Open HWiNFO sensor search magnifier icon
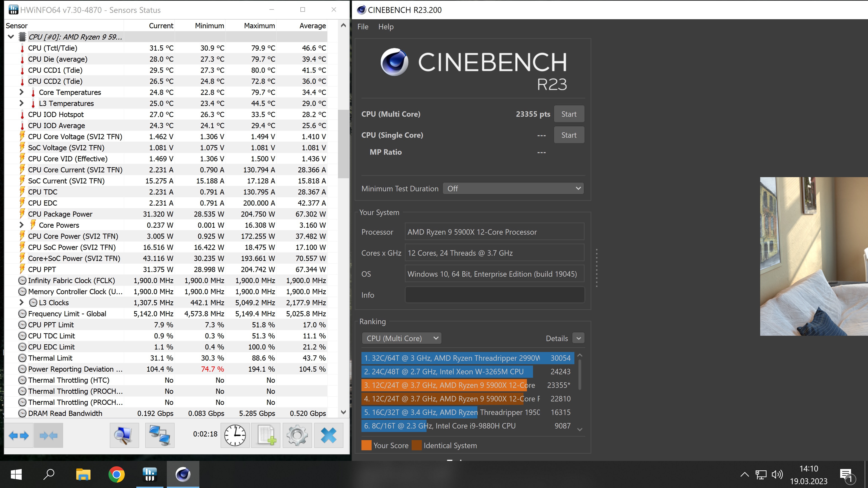This screenshot has height=488, width=868. click(x=124, y=435)
